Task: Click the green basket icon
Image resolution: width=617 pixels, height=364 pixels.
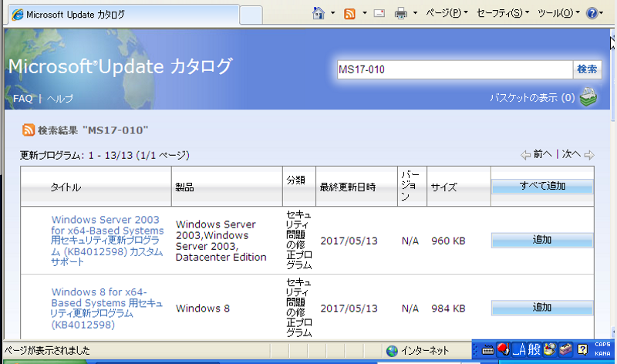Action: click(x=588, y=97)
